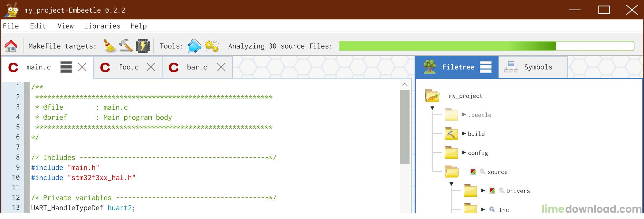Click the Home icon in toolbar
644x219 pixels.
click(x=11, y=46)
